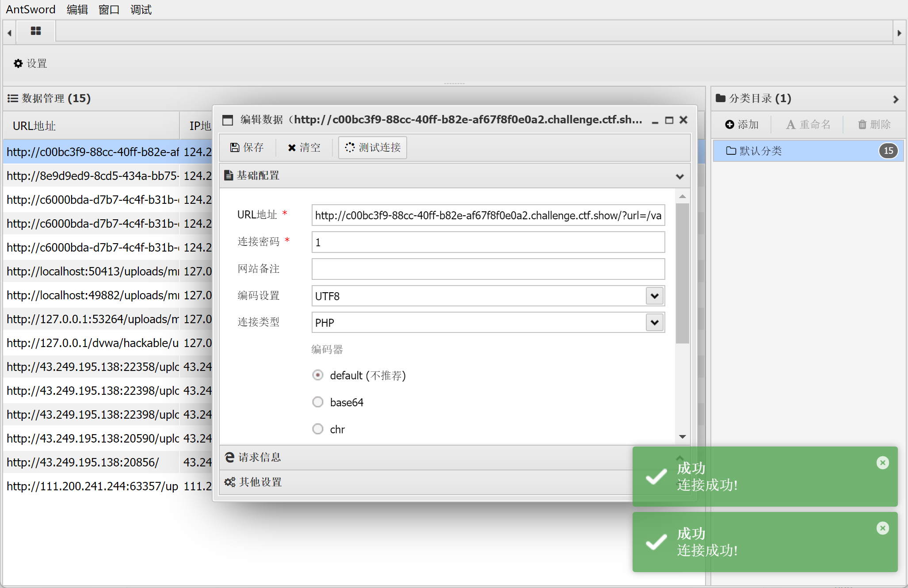This screenshot has width=908, height=588.
Task: Click the 连接密码 password input field
Action: click(488, 242)
